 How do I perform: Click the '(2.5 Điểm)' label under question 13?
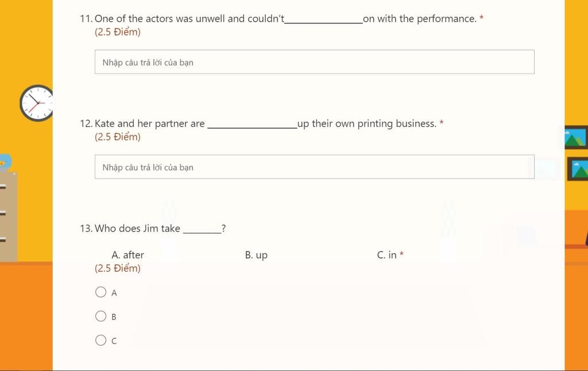(117, 268)
